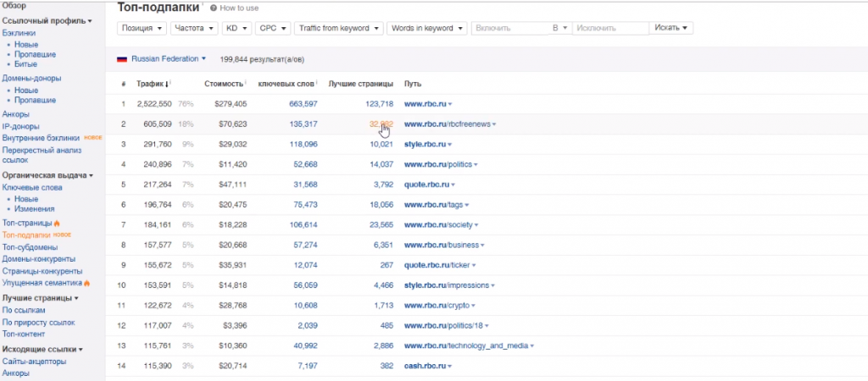Click the Включить input field

(x=509, y=28)
